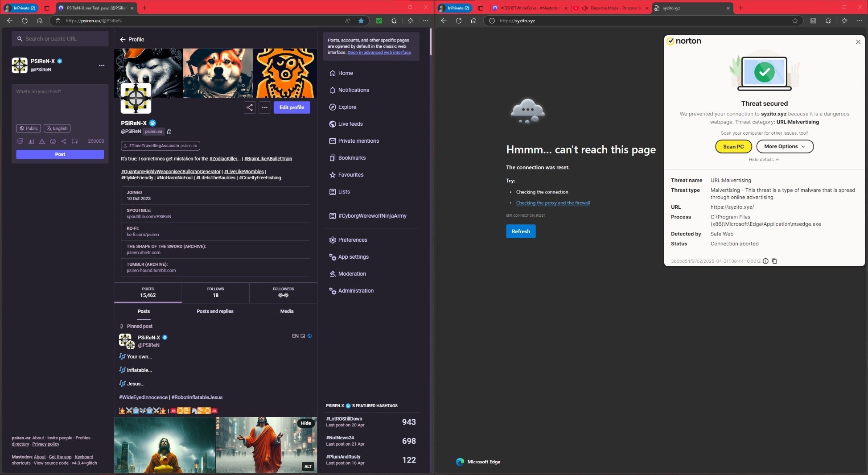Open in advanced web interface link

click(x=379, y=53)
